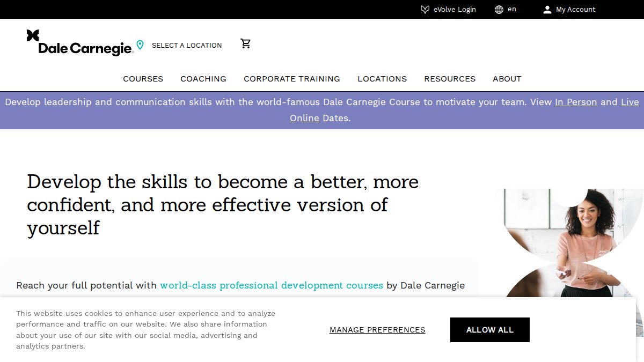Open the shopping cart
This screenshot has width=644, height=362.
[246, 43]
